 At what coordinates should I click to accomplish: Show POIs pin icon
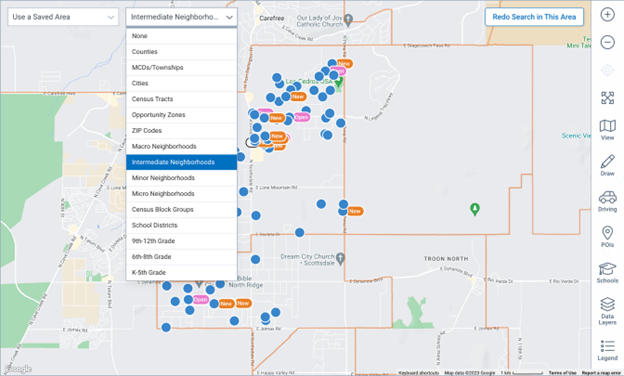607,237
